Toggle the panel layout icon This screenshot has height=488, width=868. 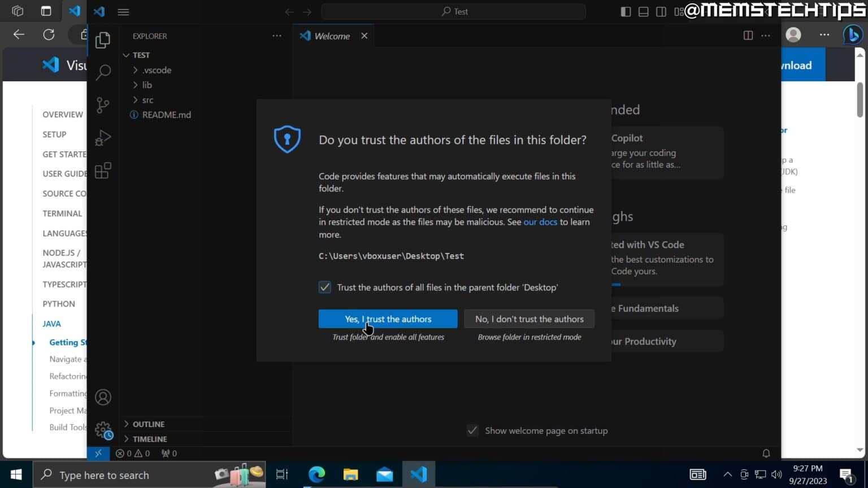643,12
